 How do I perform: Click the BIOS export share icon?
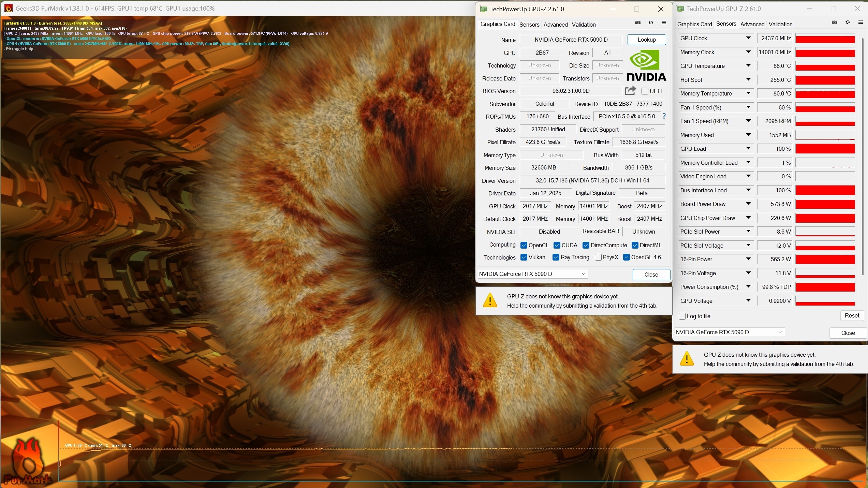coord(630,91)
